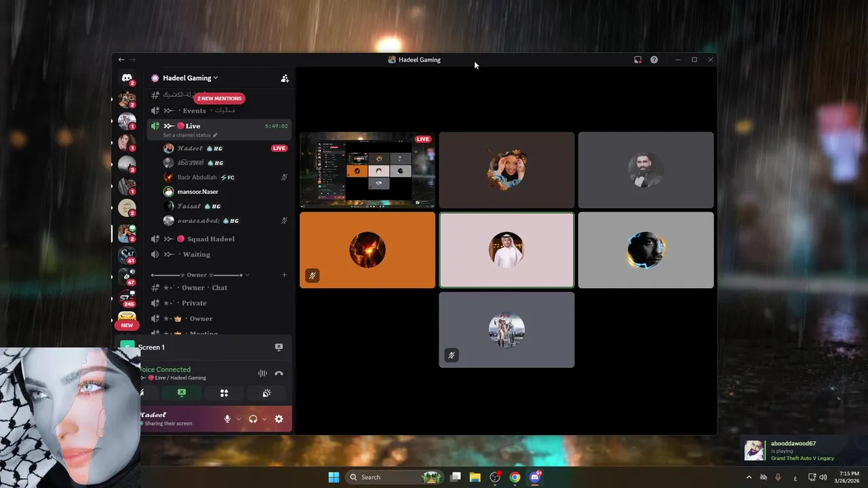Select mansoor.Naser in the voice list
868x488 pixels.
point(220,192)
